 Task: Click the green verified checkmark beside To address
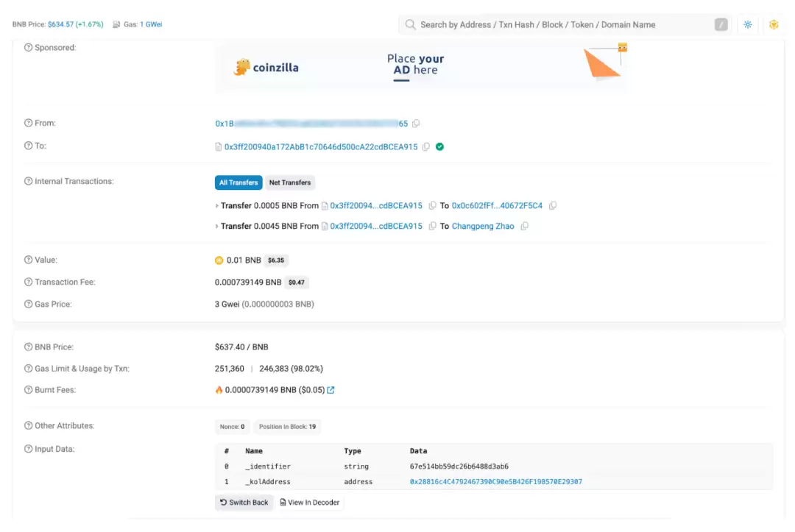(439, 146)
